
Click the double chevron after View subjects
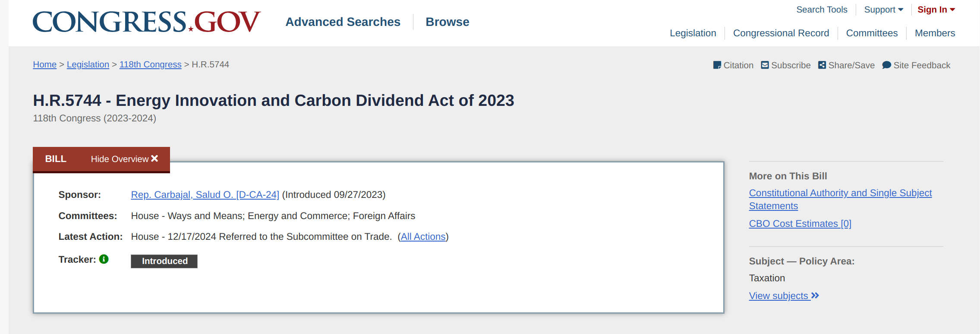[x=815, y=296]
